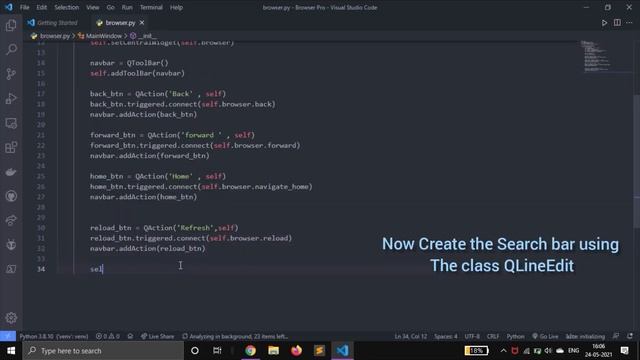The height and width of the screenshot is (360, 640).
Task: Click the line containing 'Refresh'
Action: click(164, 228)
